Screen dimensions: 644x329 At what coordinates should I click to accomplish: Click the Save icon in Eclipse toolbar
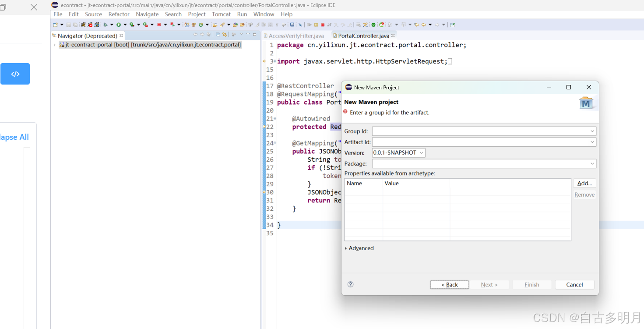(68, 25)
